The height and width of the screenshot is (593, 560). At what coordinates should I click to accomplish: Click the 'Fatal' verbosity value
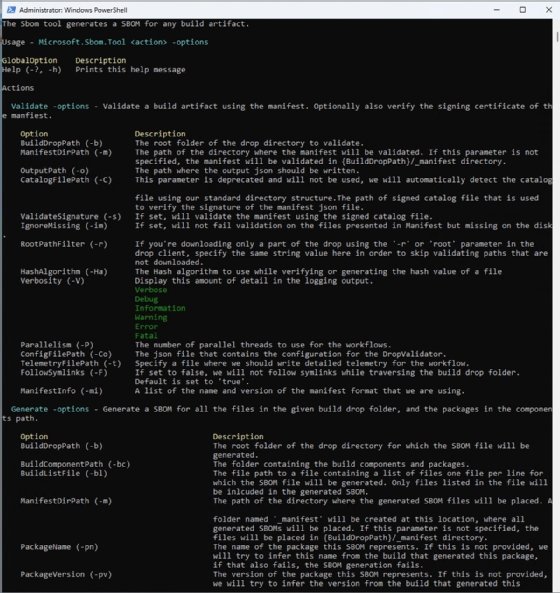pyautogui.click(x=146, y=336)
